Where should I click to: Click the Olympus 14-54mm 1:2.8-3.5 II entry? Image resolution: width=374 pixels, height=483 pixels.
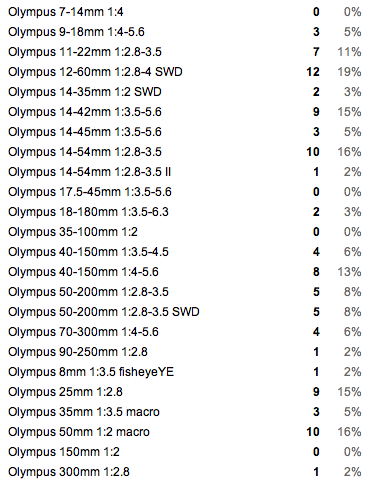89,172
